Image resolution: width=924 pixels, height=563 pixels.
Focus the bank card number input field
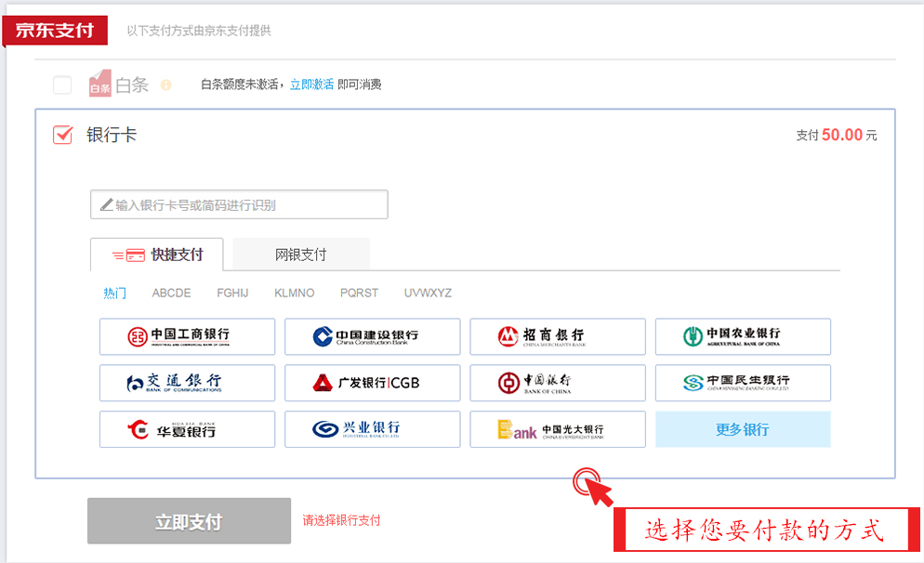pyautogui.click(x=239, y=204)
